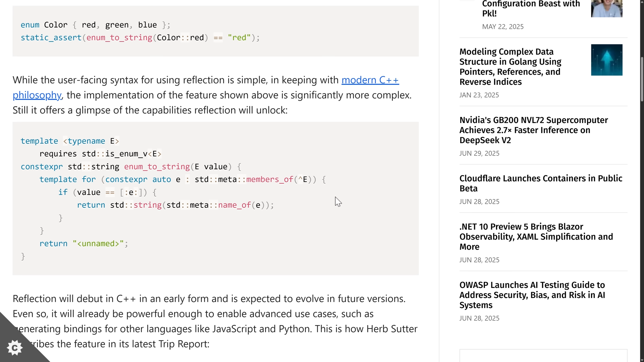
Task: Open 'OWASP Launches AI Testing Guide' article
Action: [x=532, y=295]
